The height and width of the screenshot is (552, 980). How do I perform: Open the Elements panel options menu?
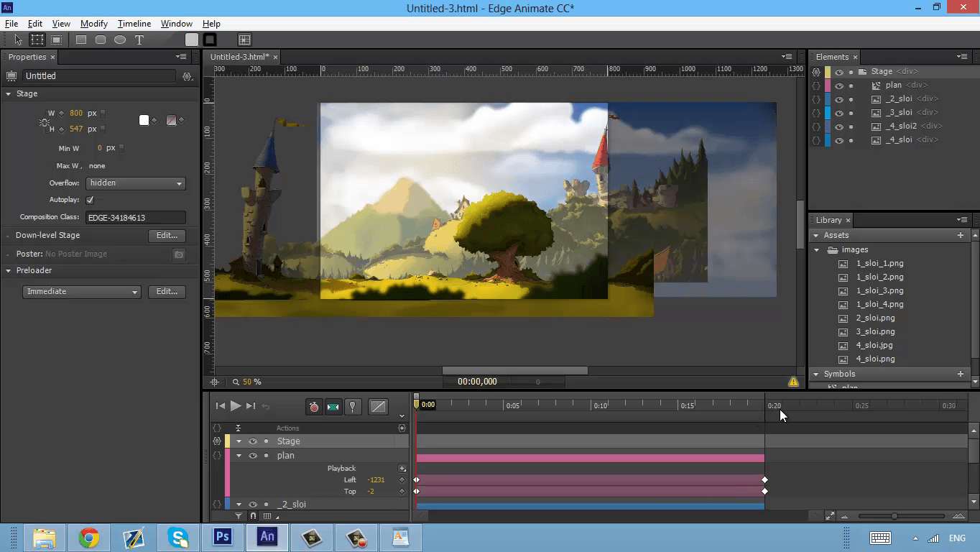point(962,57)
